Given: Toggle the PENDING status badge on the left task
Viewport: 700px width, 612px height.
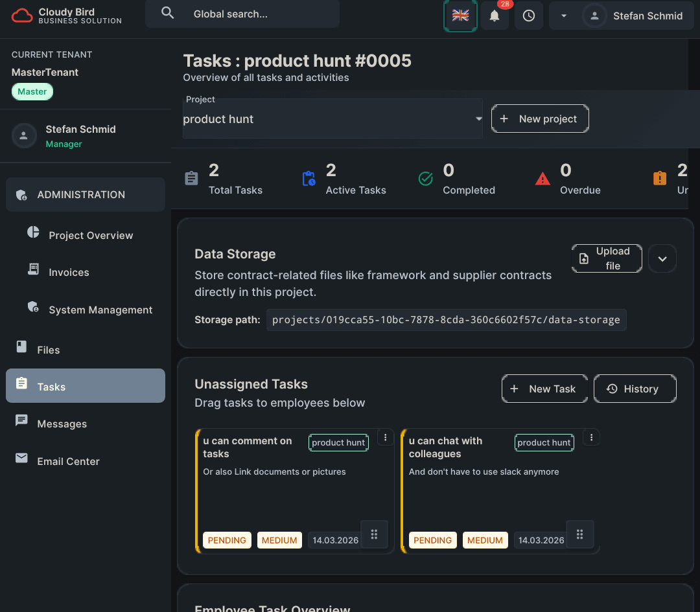Looking at the screenshot, I should tap(227, 540).
